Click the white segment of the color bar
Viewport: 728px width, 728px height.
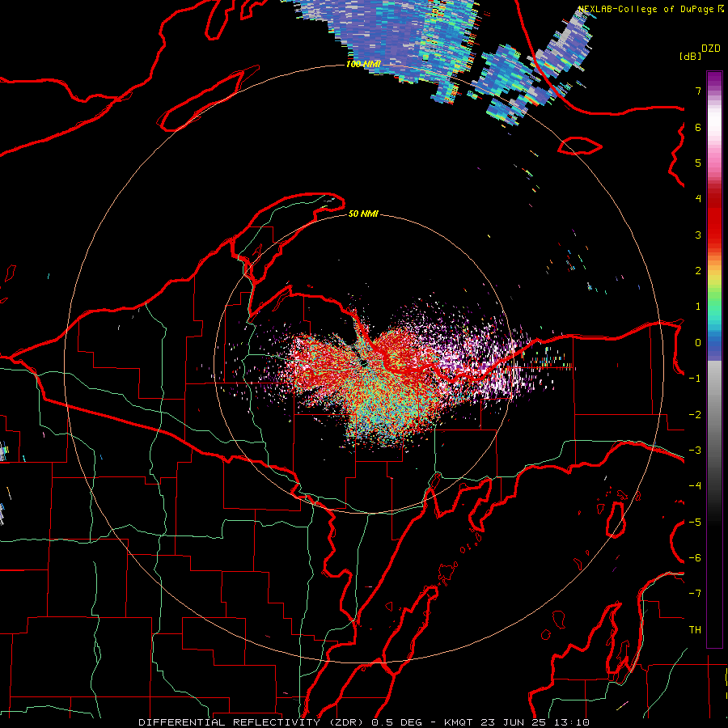[x=714, y=121]
